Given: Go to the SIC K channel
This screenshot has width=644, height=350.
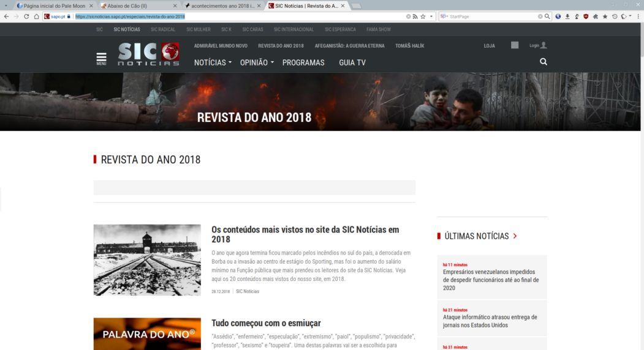Looking at the screenshot, I should pos(226,29).
